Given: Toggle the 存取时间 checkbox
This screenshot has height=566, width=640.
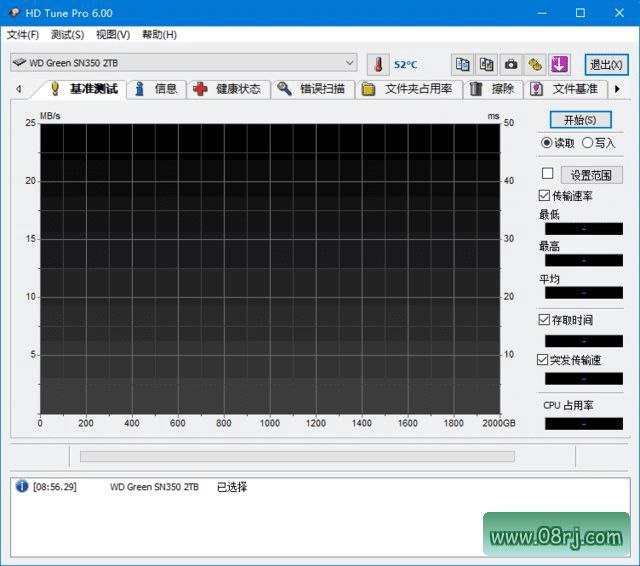Looking at the screenshot, I should (x=544, y=319).
